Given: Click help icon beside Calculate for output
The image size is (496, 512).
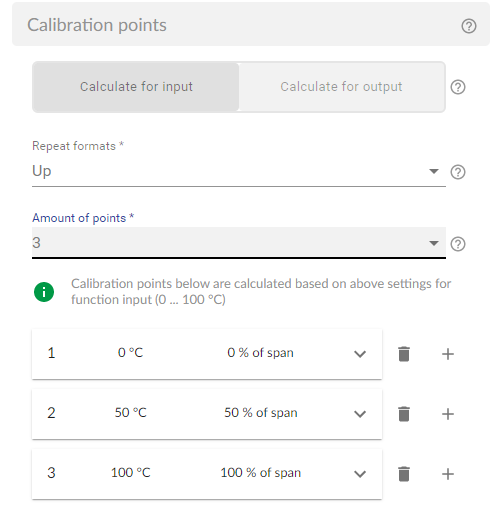Looking at the screenshot, I should (458, 87).
